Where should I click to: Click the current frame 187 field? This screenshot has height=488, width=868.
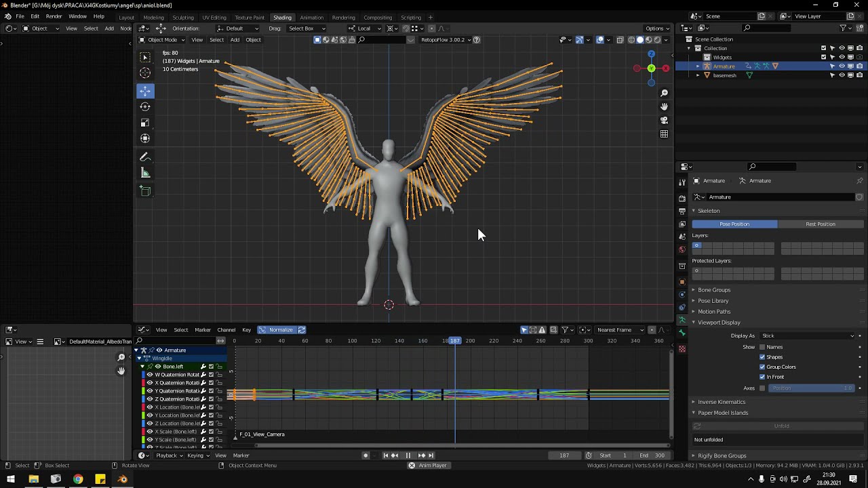pyautogui.click(x=564, y=455)
